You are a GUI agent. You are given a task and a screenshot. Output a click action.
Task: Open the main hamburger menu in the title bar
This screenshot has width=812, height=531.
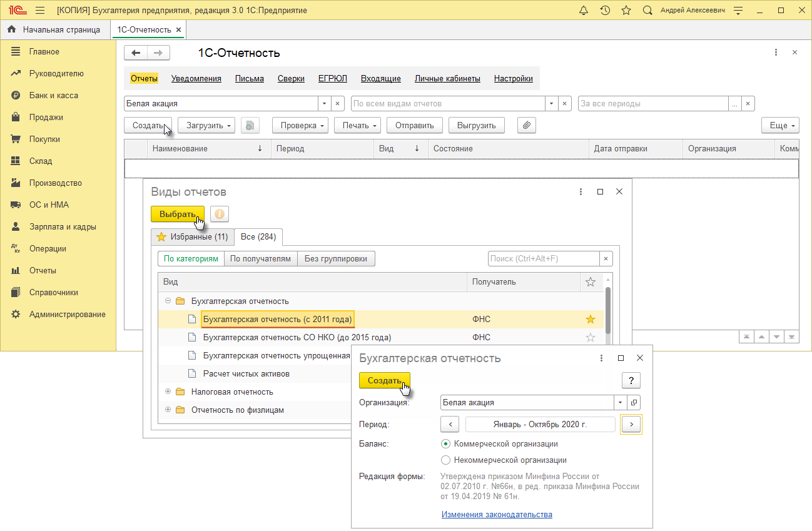[x=40, y=11]
